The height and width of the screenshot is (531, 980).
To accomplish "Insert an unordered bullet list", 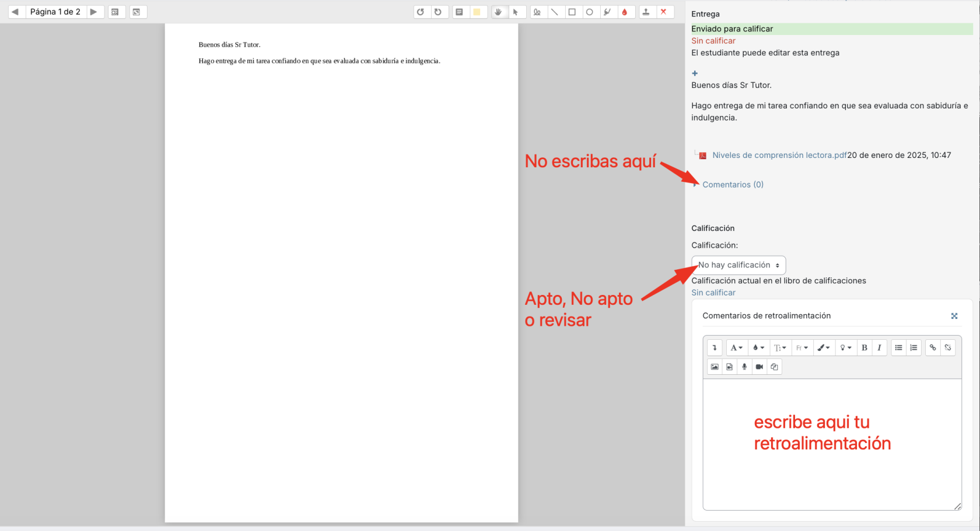I will [x=899, y=347].
